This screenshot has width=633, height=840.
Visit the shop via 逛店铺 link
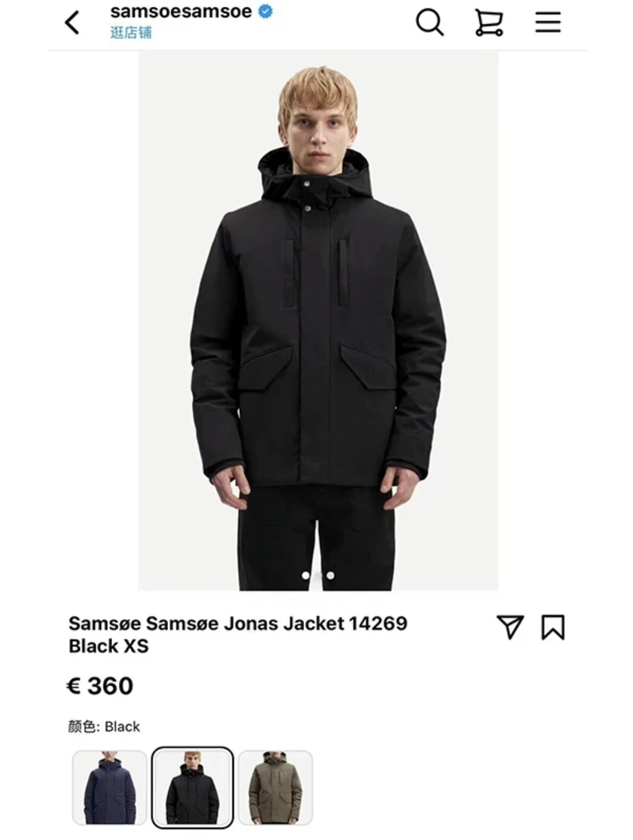tap(131, 33)
